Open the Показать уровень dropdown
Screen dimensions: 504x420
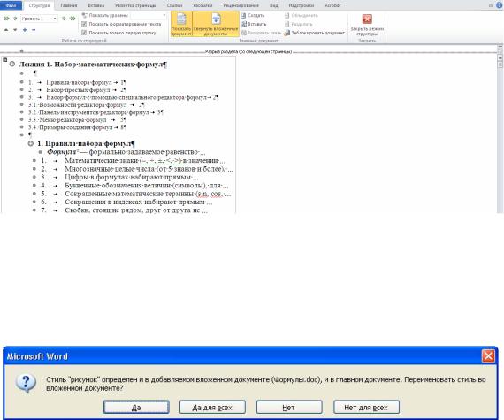(164, 15)
